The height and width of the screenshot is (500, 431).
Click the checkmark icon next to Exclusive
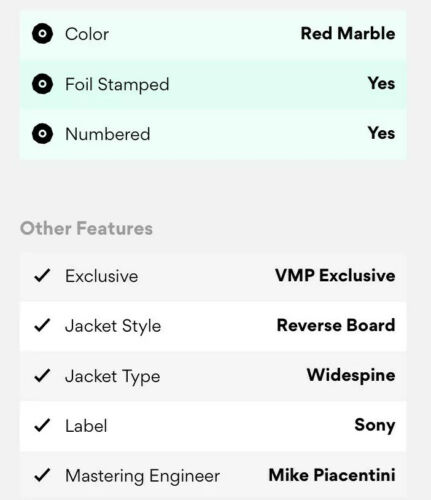click(x=42, y=276)
